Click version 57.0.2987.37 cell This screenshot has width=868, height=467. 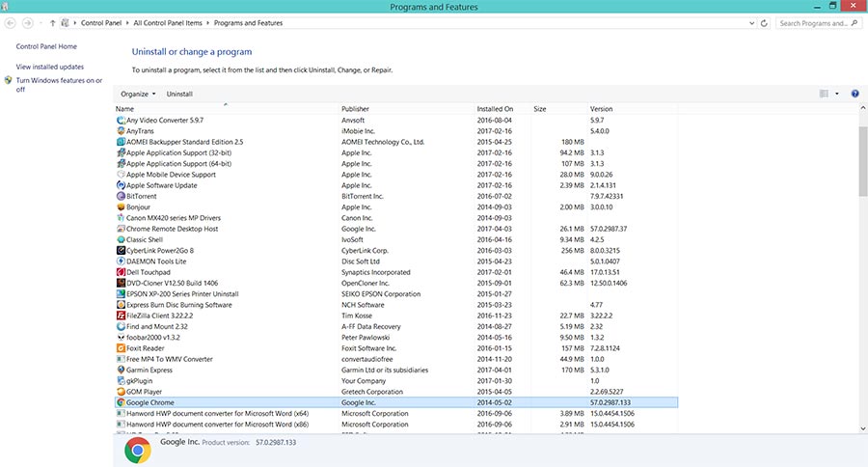609,229
